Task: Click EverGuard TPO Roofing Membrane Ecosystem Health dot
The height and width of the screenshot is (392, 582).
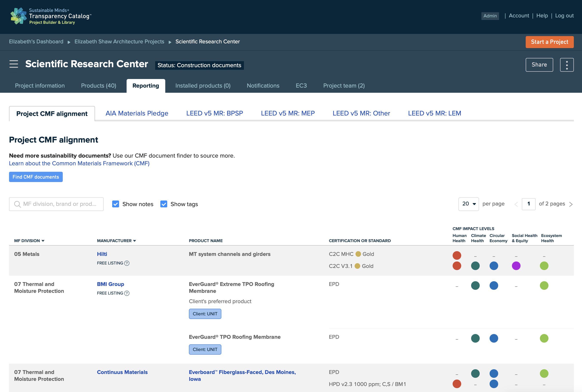Action: (544, 338)
